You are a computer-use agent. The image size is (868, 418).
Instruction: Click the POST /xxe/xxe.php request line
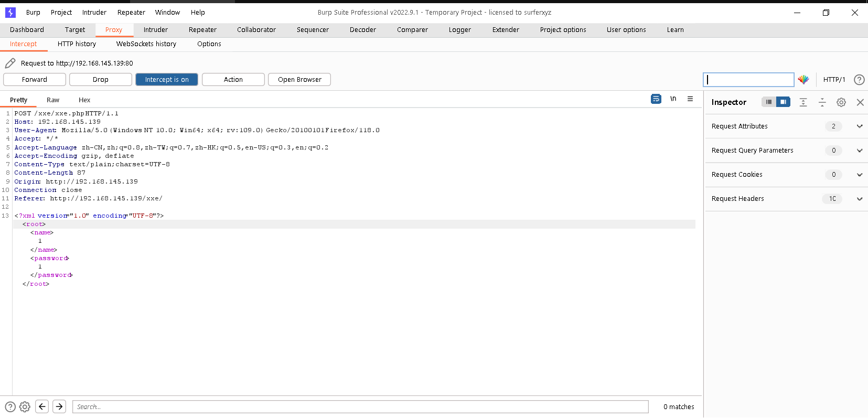click(x=67, y=113)
